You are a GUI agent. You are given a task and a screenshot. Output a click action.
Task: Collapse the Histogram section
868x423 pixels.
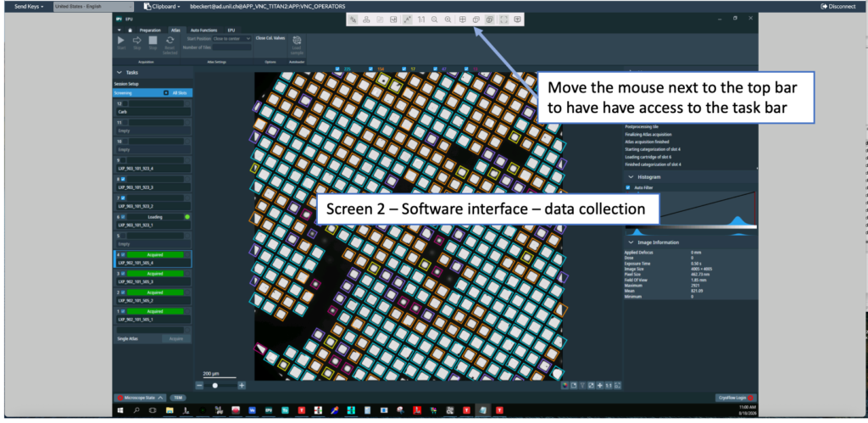pyautogui.click(x=631, y=177)
